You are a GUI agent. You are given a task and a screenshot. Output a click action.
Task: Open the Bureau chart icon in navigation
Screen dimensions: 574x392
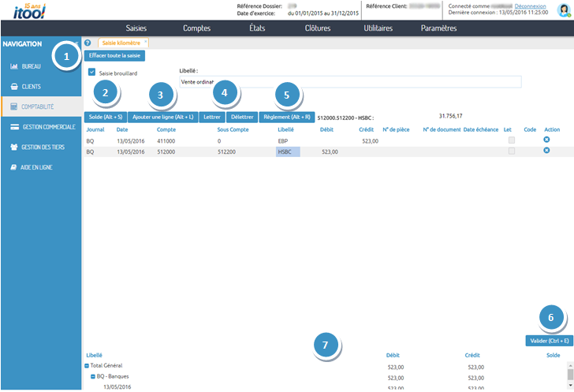[14, 66]
